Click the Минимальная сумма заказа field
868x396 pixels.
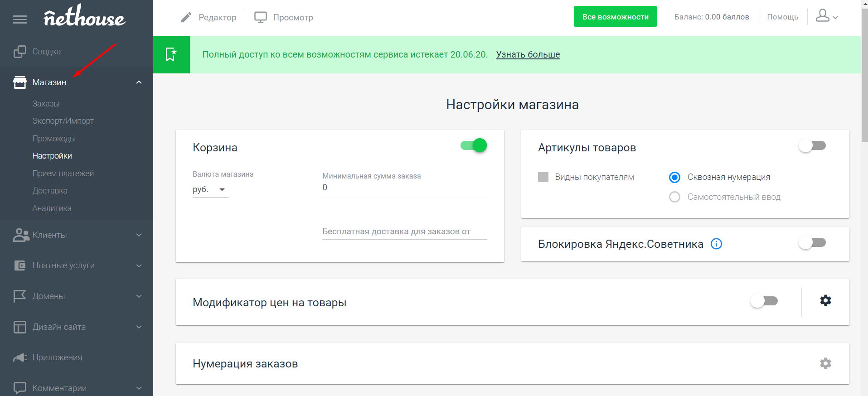[x=404, y=188]
